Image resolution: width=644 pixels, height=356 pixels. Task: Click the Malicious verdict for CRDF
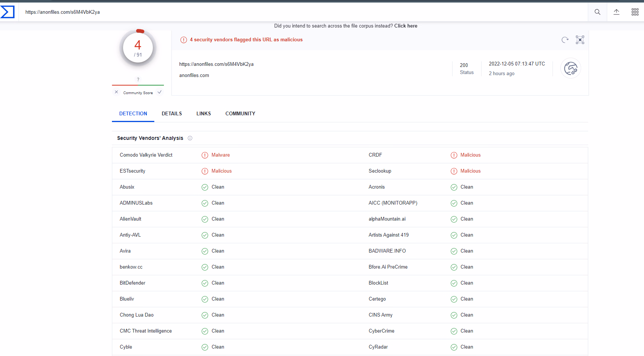pyautogui.click(x=471, y=155)
